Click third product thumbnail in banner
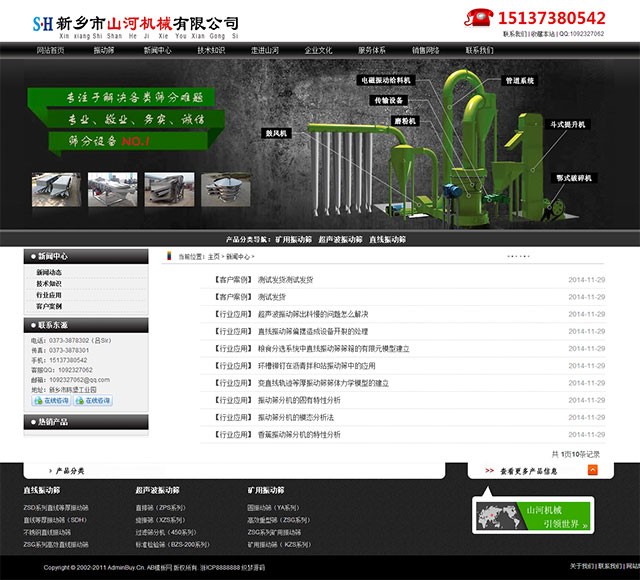Image resolution: width=640 pixels, height=580 pixels. coord(169,189)
